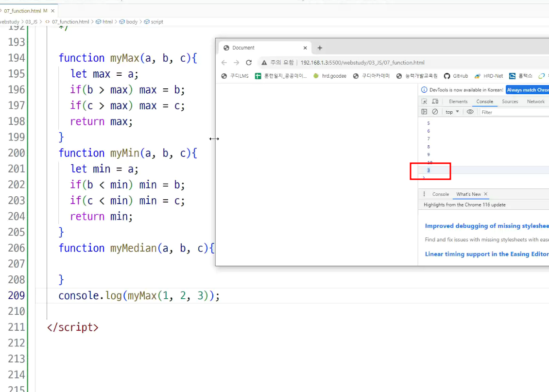Open Improved debugging of missing stylesheets link

[x=487, y=226]
